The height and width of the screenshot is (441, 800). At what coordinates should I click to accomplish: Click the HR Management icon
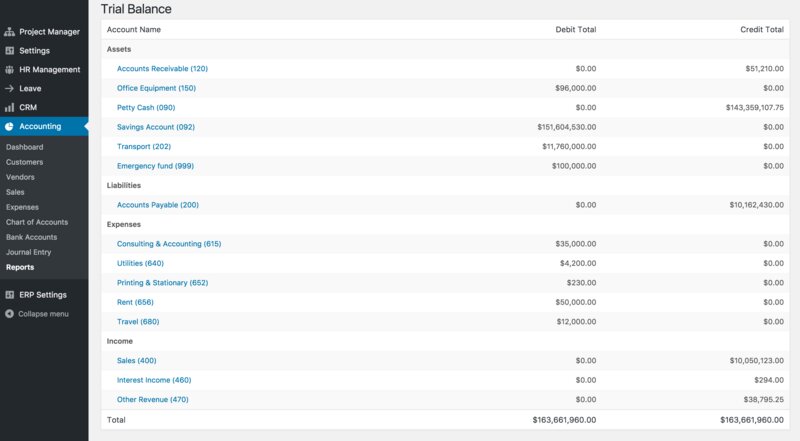click(9, 70)
